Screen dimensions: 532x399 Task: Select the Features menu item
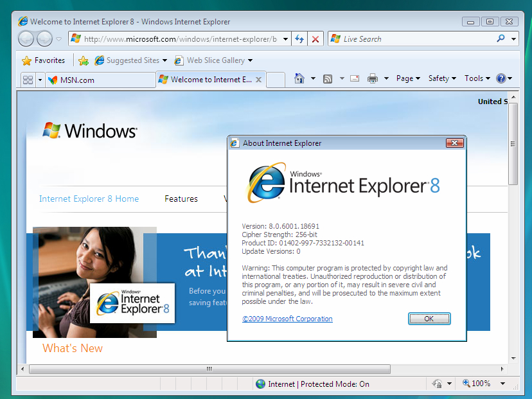(x=181, y=199)
